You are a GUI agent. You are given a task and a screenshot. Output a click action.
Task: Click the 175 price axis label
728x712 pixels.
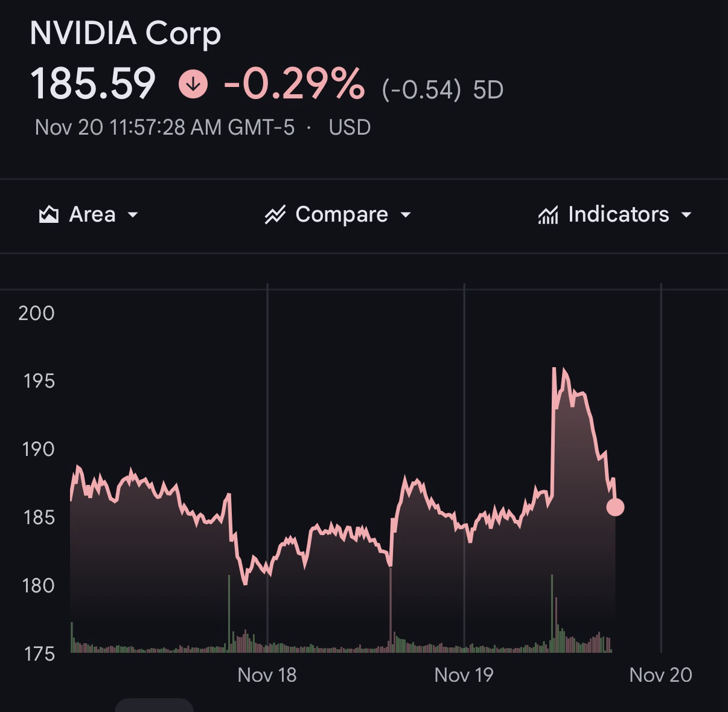point(39,654)
